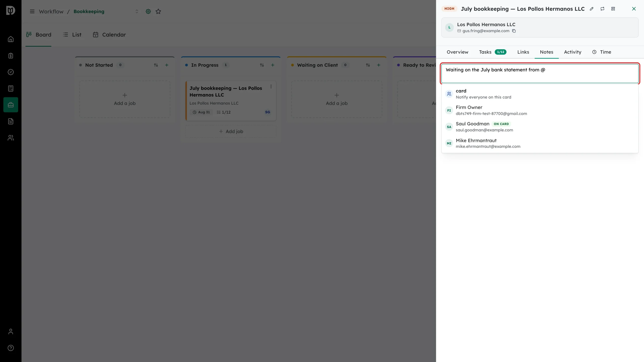Favorite the Bookkeeping workflow with star

pyautogui.click(x=158, y=11)
